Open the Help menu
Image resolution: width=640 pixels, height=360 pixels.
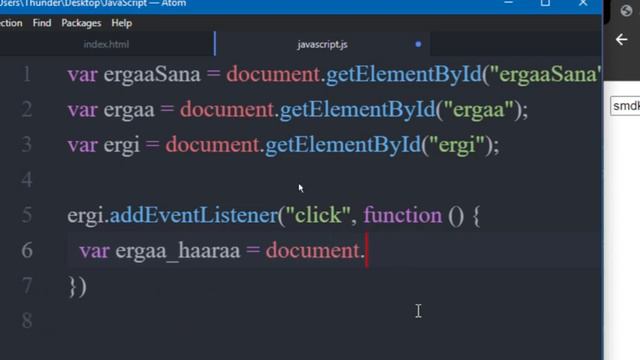(x=122, y=23)
